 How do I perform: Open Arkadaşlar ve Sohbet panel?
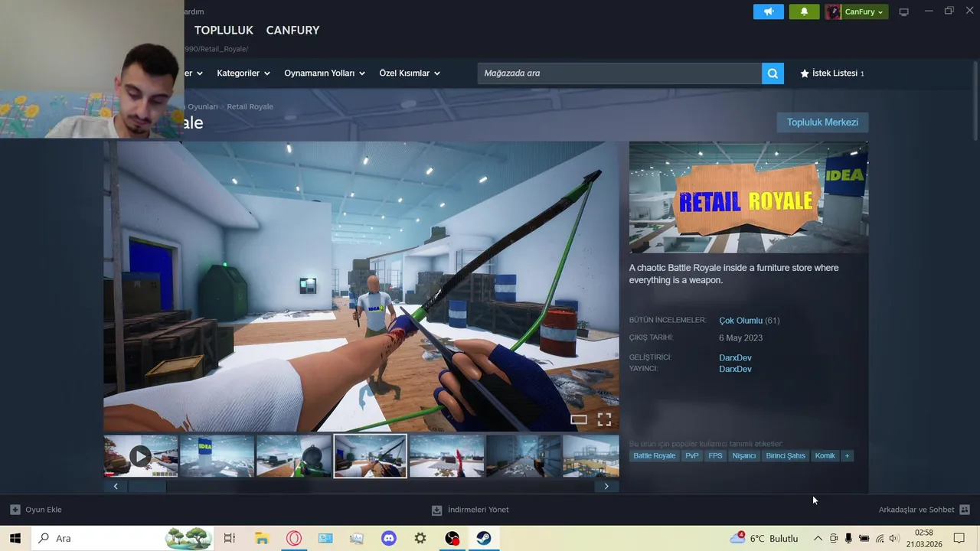point(923,510)
